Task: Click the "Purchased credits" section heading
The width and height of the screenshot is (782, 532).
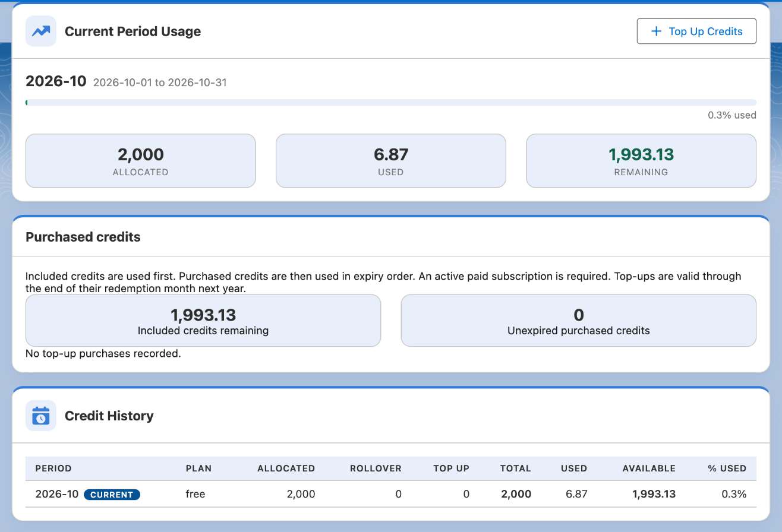Action: [83, 237]
